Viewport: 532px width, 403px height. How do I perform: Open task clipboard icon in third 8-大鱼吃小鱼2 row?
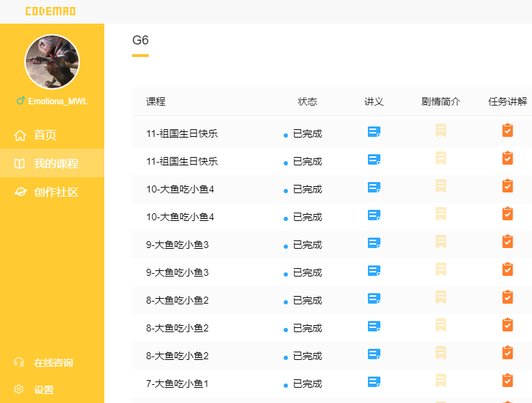[508, 352]
